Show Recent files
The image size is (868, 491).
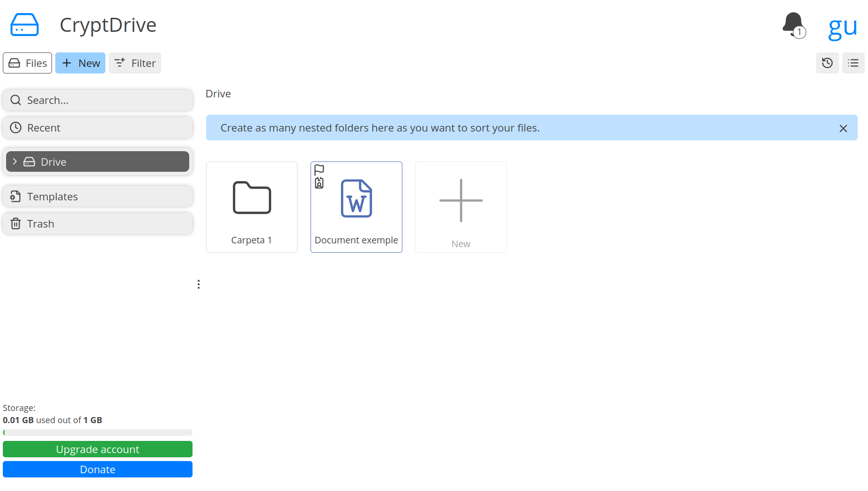[x=98, y=127]
